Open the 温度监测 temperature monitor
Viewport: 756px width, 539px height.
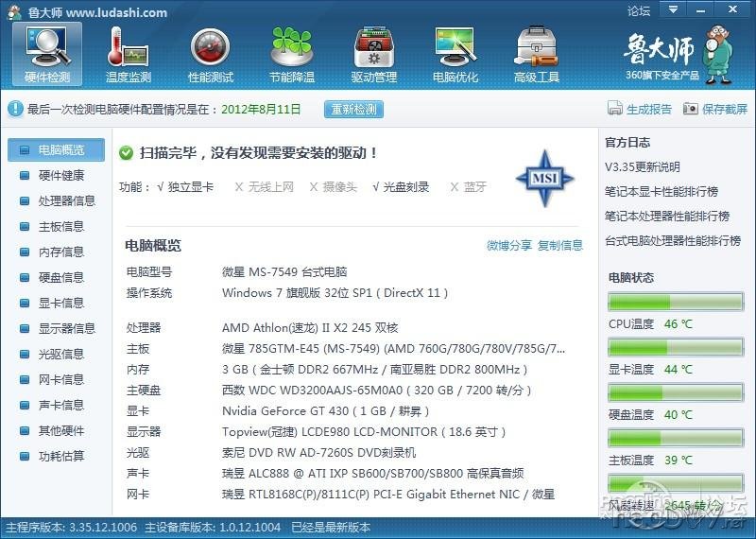point(129,54)
